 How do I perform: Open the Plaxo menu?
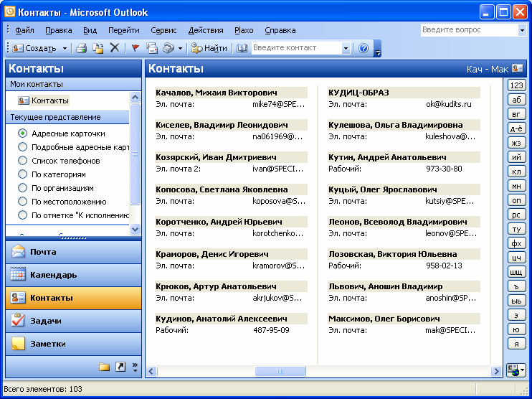tap(244, 30)
